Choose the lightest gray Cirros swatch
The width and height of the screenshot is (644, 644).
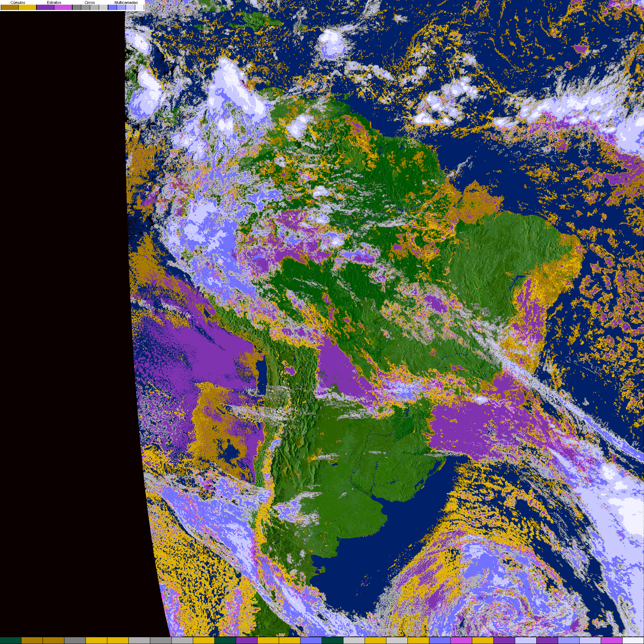point(103,8)
